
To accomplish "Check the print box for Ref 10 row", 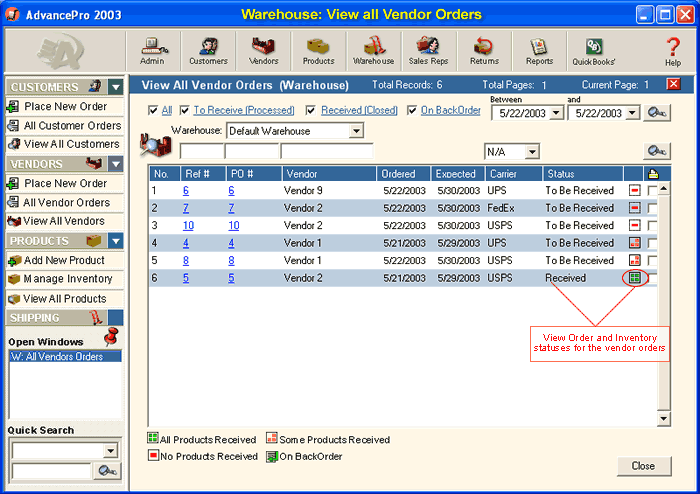I will [652, 225].
